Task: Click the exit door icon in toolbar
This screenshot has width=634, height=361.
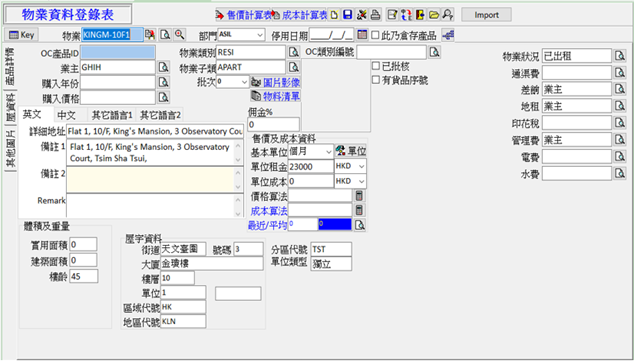Action: (420, 15)
